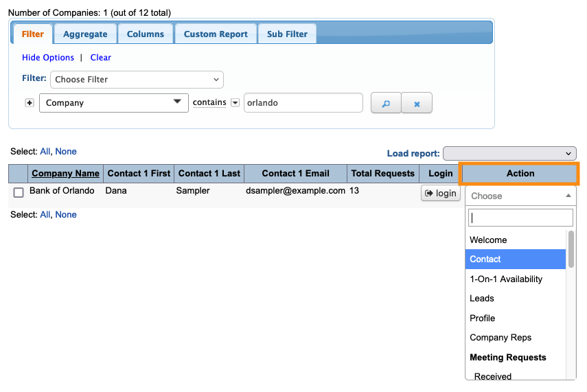
Task: Click the plus icon to add filter row
Action: pyautogui.click(x=30, y=103)
